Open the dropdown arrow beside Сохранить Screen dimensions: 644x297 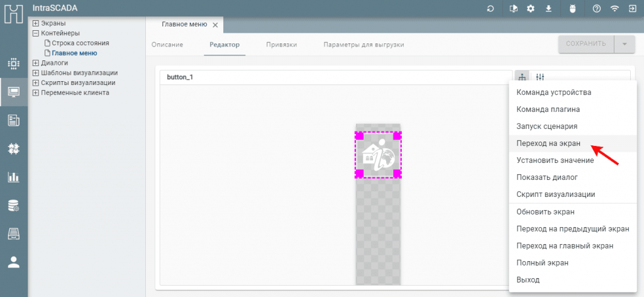(625, 45)
